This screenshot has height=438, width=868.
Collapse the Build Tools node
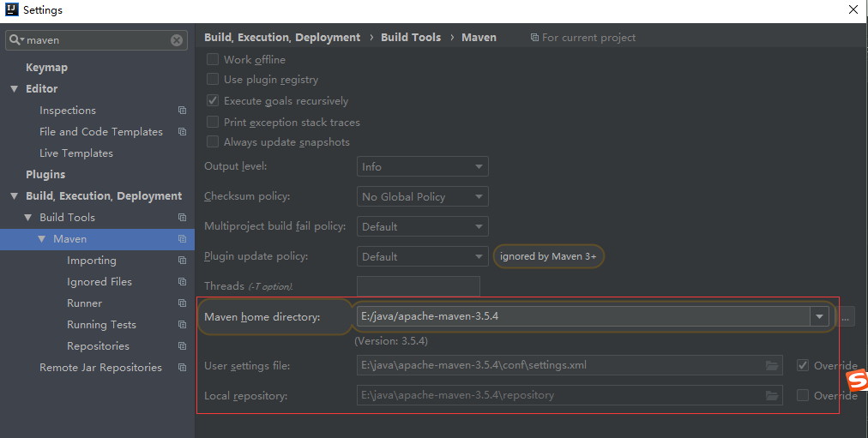[28, 218]
